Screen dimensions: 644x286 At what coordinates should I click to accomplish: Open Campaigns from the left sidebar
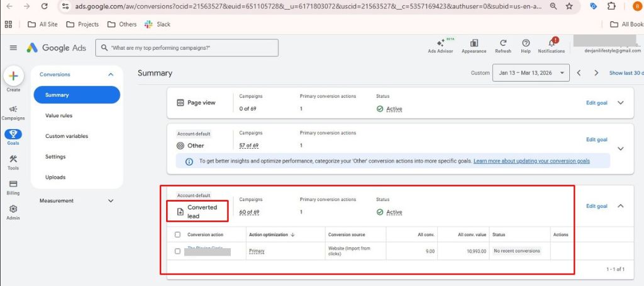click(13, 112)
